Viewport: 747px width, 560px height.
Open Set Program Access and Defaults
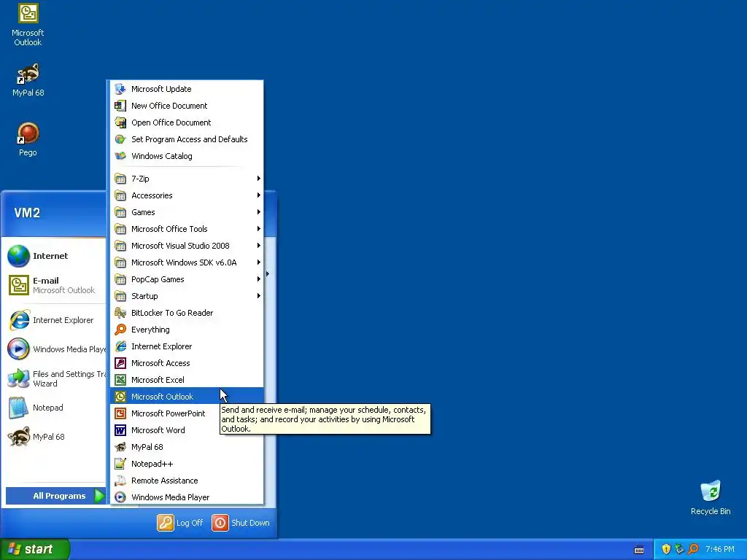[187, 139]
